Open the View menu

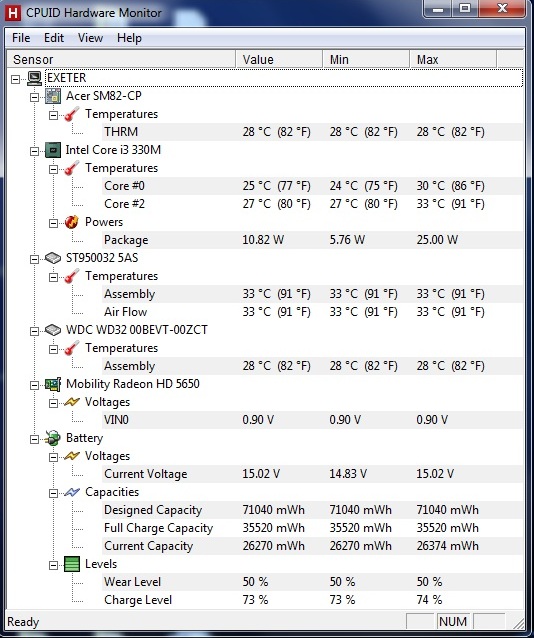pos(90,38)
